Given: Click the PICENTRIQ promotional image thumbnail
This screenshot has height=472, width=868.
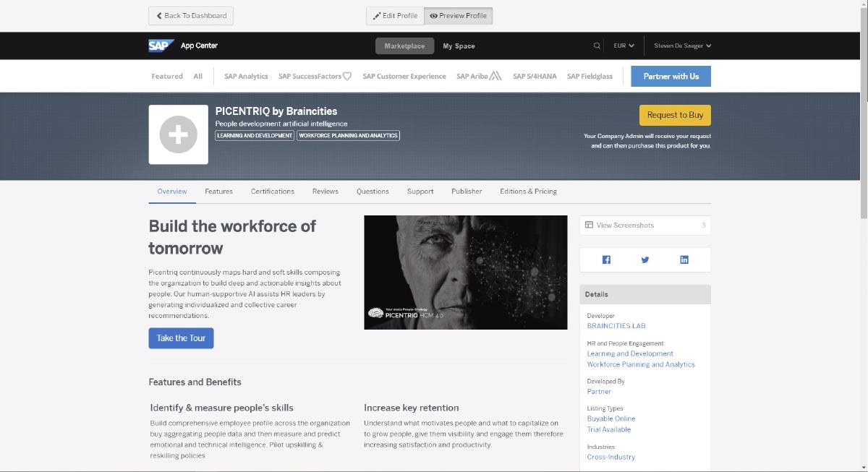Looking at the screenshot, I should (465, 273).
